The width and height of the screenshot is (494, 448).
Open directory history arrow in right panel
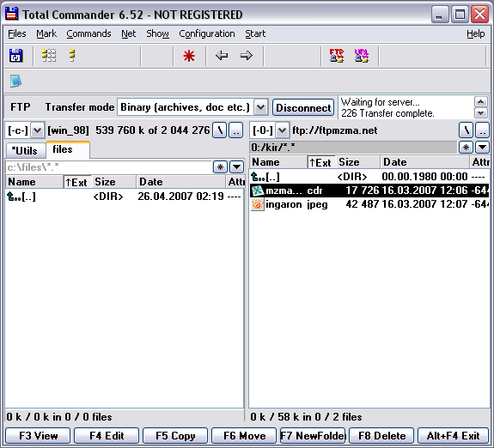pos(482,147)
